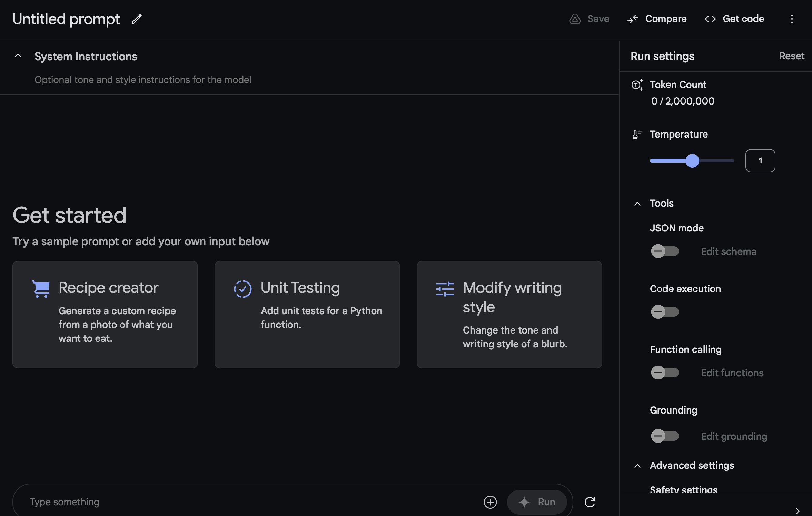Collapse the Tools section chevron
Viewport: 812px width, 516px height.
tap(637, 204)
